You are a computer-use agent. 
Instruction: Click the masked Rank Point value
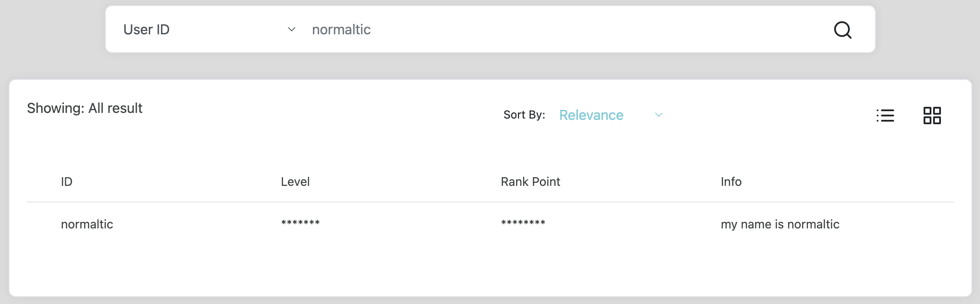[x=523, y=223]
